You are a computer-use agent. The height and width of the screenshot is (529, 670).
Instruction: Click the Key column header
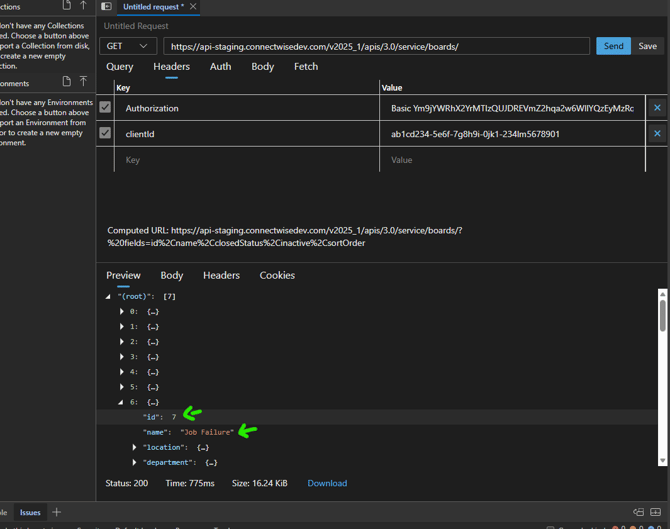pyautogui.click(x=123, y=88)
